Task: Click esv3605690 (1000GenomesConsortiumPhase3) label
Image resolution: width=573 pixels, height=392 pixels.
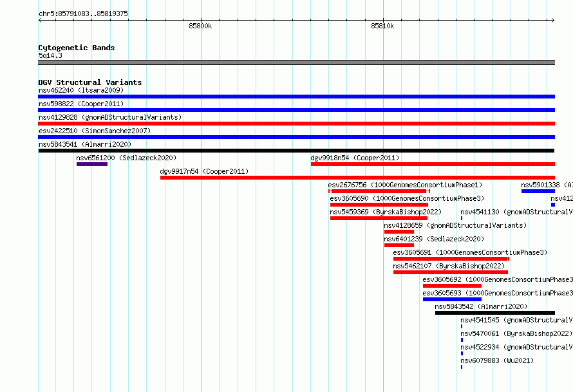Action: 407,198
